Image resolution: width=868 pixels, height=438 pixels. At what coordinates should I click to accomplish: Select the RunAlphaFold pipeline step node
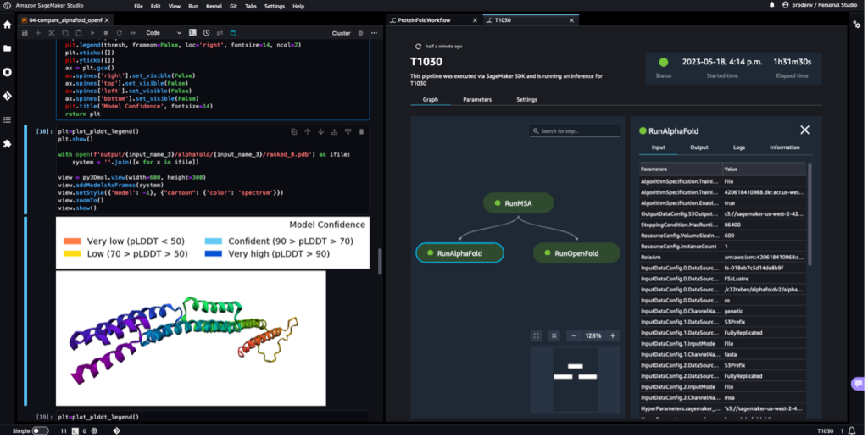459,253
